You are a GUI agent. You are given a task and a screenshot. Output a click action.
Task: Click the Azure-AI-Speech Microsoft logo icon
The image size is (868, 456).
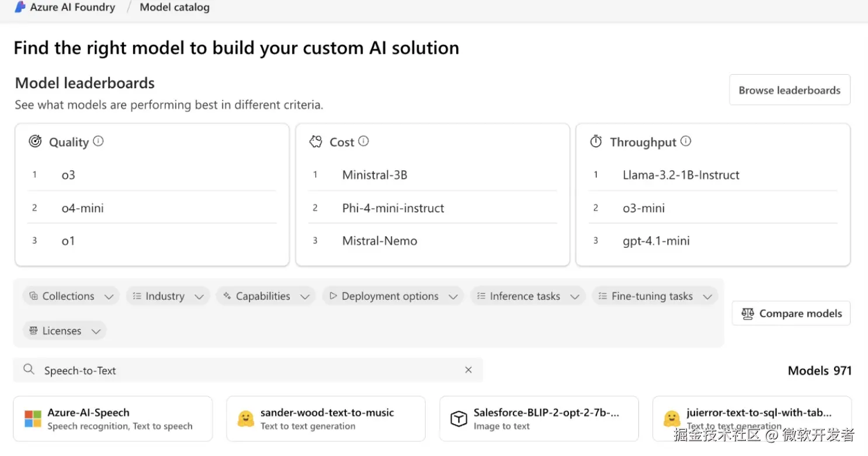coord(33,419)
